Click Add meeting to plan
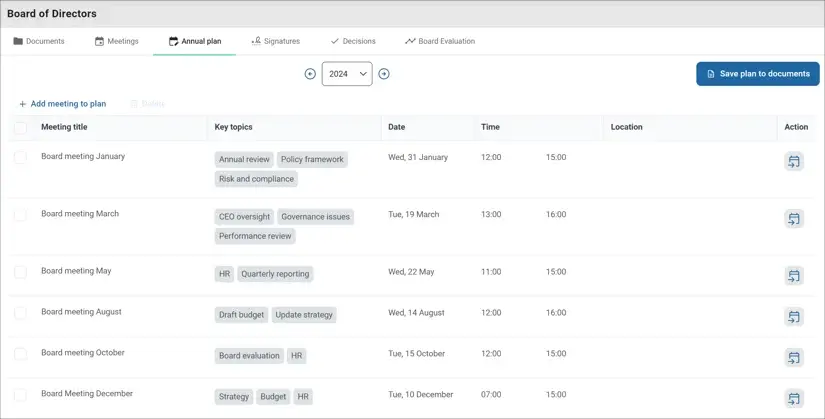The image size is (825, 419). pyautogui.click(x=62, y=104)
